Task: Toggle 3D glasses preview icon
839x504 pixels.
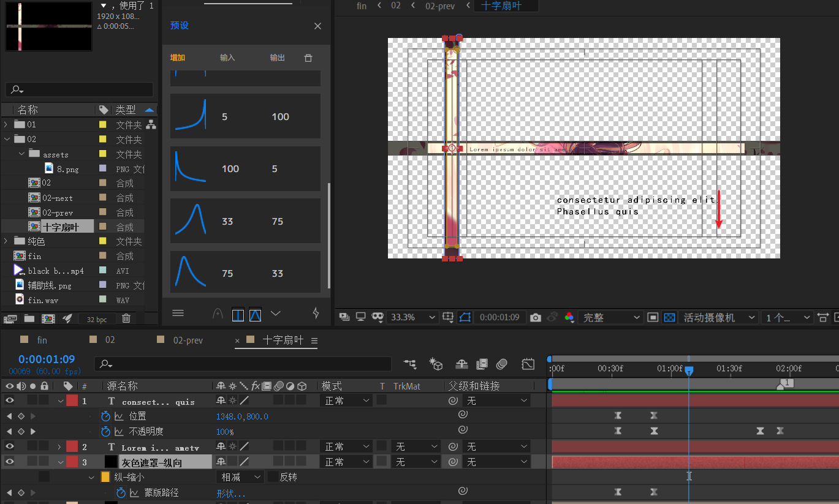Action: click(378, 317)
